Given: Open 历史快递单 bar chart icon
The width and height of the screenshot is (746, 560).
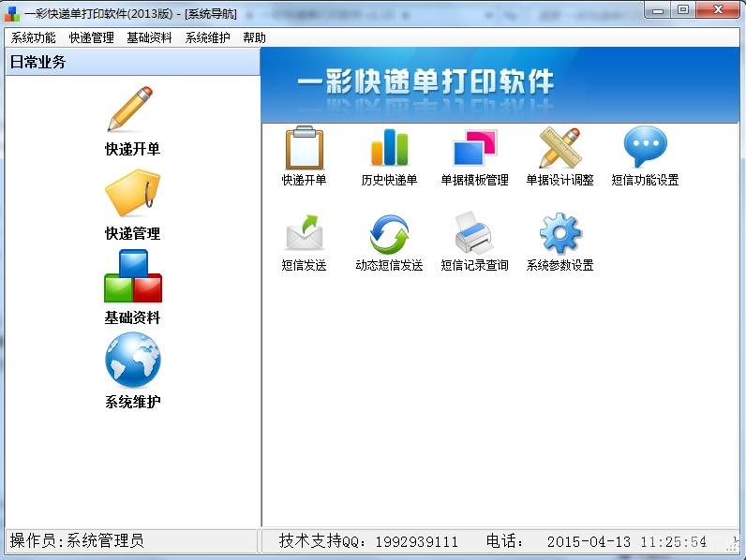Looking at the screenshot, I should (389, 149).
